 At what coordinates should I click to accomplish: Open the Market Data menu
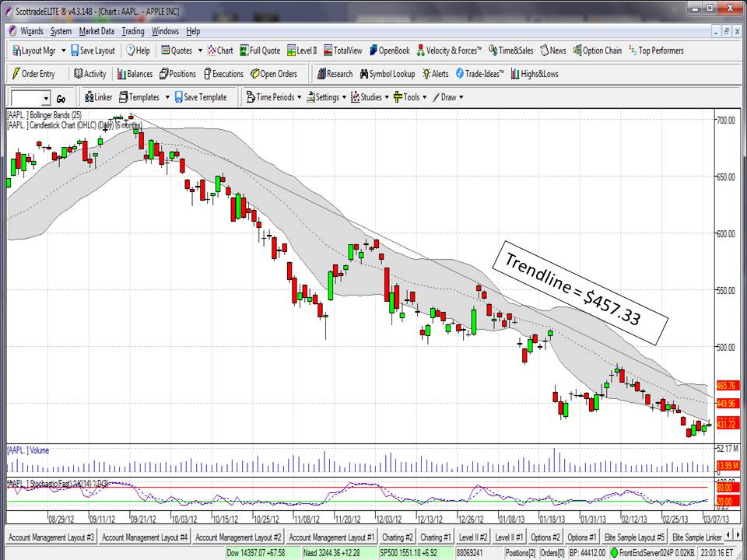[x=96, y=31]
